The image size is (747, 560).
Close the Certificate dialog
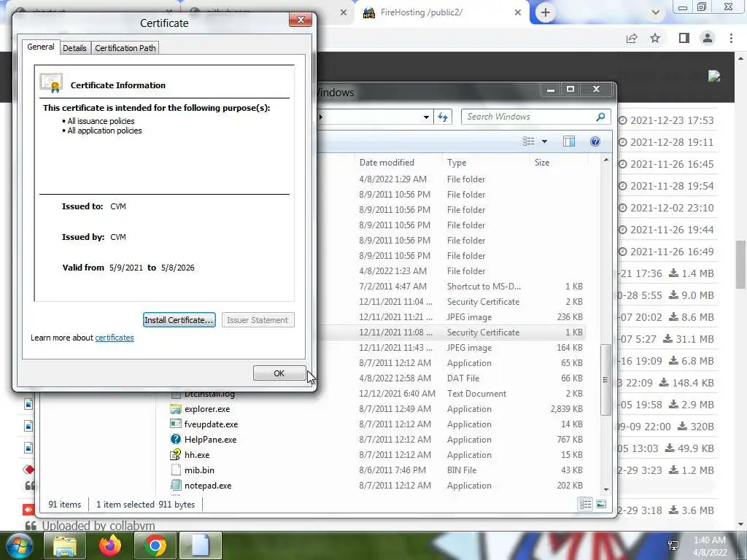click(x=301, y=20)
